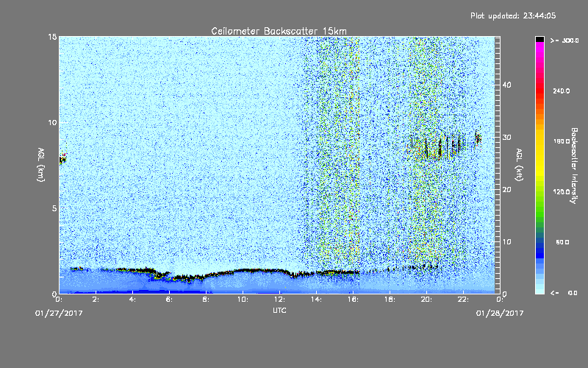Click the '20' kft tick label

point(506,190)
